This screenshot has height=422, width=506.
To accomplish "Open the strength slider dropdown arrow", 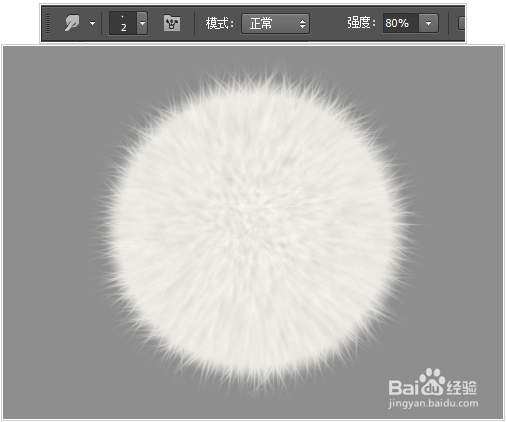I will (429, 23).
